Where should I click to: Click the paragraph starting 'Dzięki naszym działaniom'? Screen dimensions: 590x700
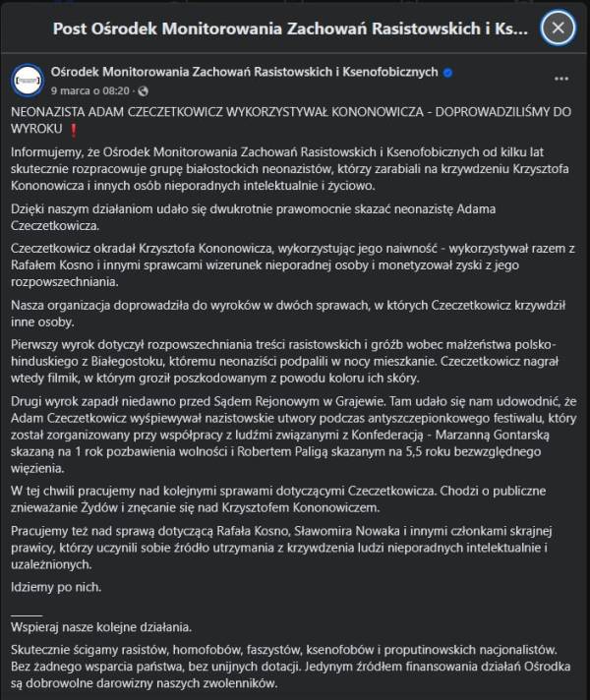[254, 217]
